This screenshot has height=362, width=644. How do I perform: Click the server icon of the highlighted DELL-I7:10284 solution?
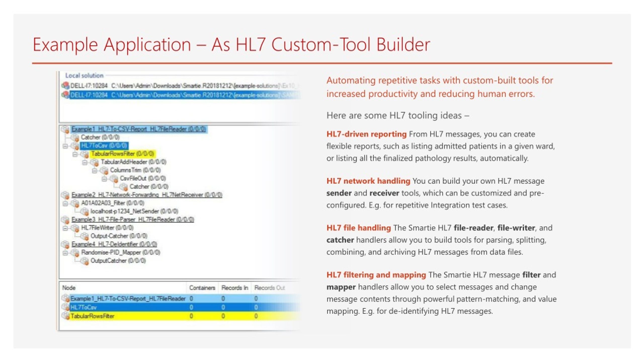65,95
